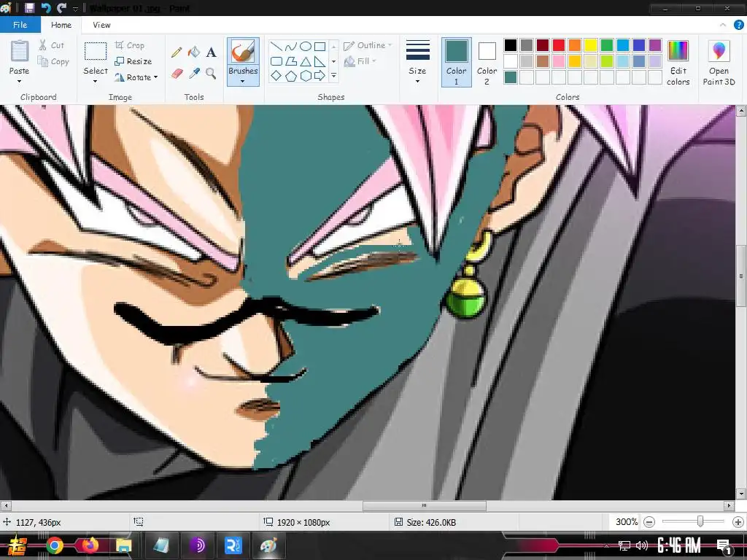Select the Fill with color bucket tool

[x=194, y=52]
